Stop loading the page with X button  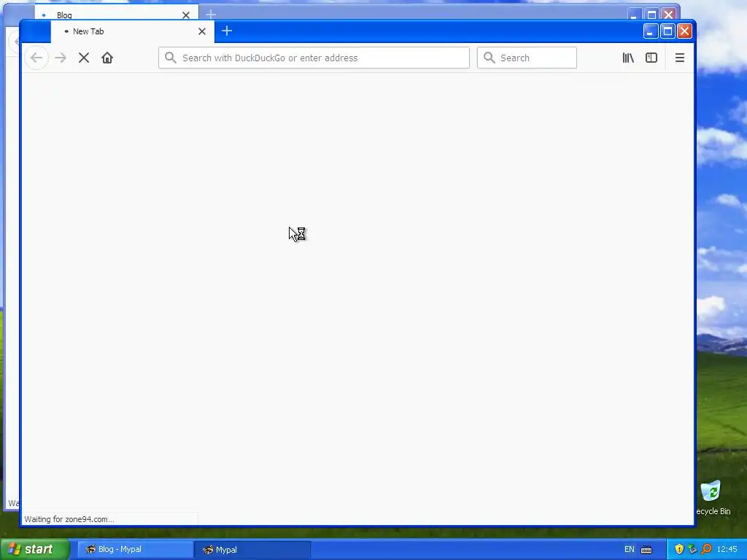click(84, 58)
